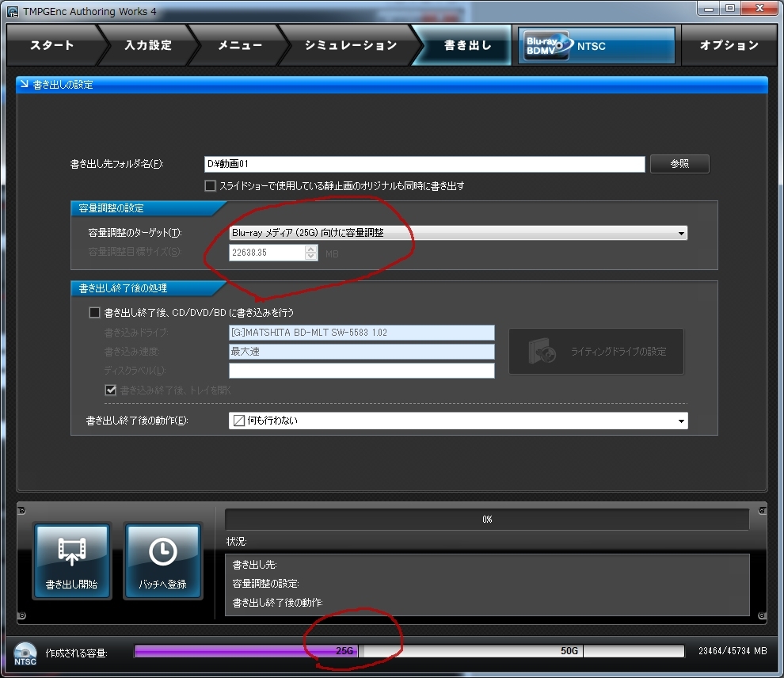Click the target size field 22638.35
This screenshot has height=678, width=784.
(x=268, y=253)
